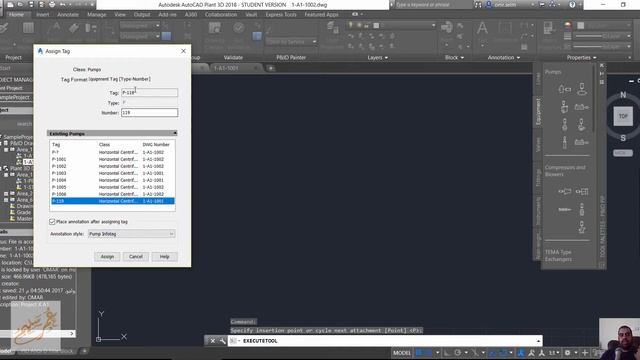Open the View ribbon tab
Image resolution: width=640 pixels, height=360 pixels.
click(120, 14)
